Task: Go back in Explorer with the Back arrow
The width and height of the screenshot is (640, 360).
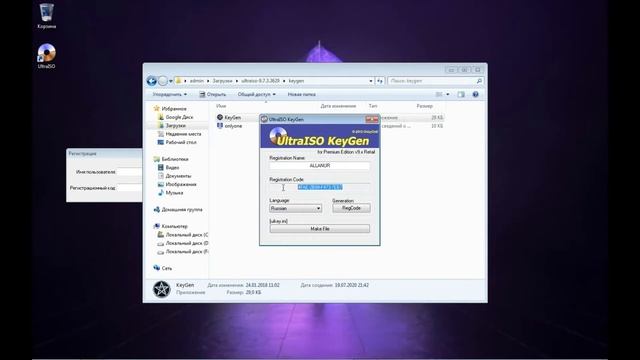Action: pyautogui.click(x=152, y=81)
